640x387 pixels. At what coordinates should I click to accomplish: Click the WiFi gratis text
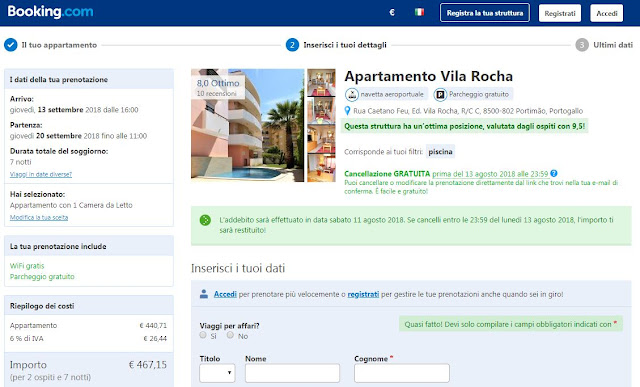pyautogui.click(x=27, y=266)
